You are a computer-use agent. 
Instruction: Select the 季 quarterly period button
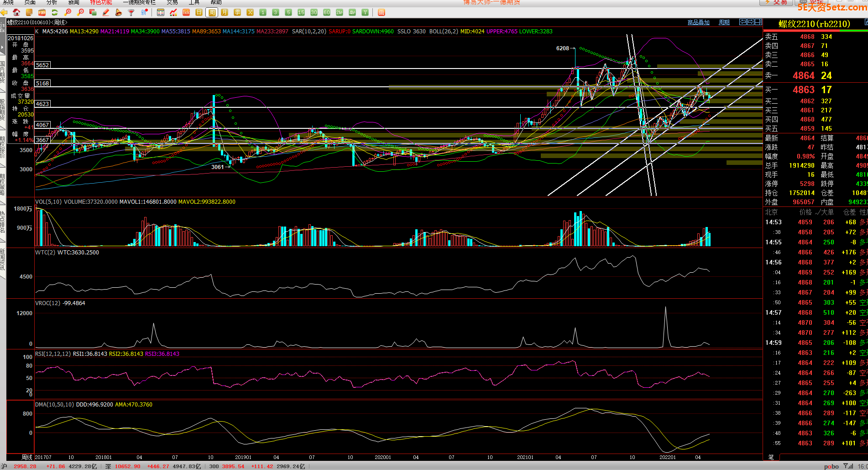point(237,12)
